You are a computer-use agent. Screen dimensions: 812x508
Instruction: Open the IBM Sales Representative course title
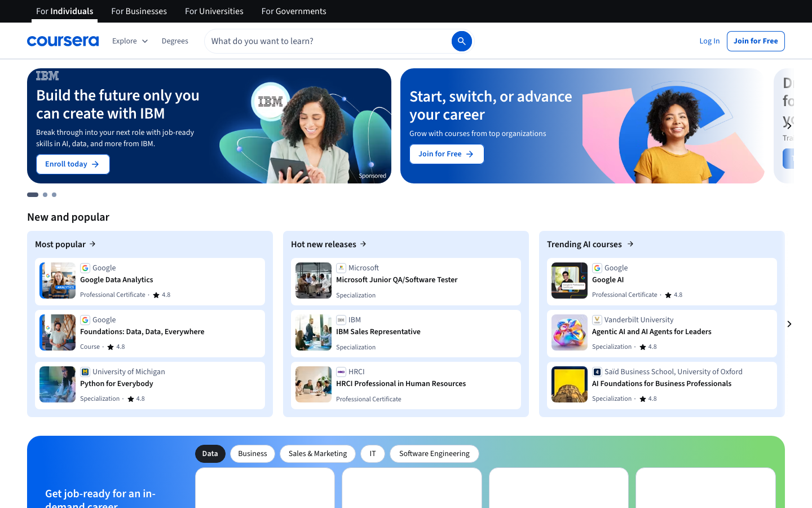tap(378, 332)
